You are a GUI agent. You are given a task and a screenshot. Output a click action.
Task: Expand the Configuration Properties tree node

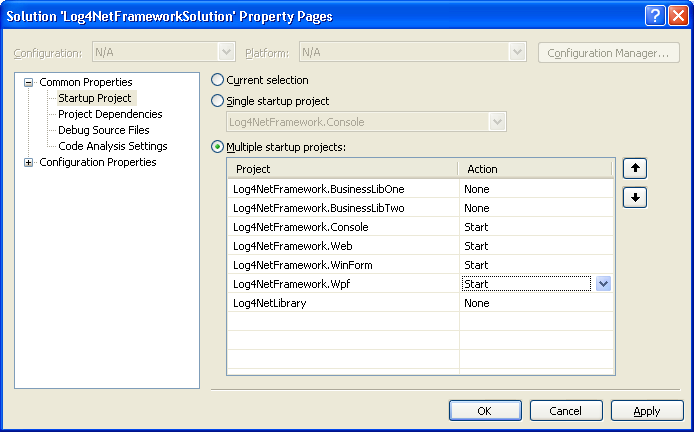pos(28,162)
